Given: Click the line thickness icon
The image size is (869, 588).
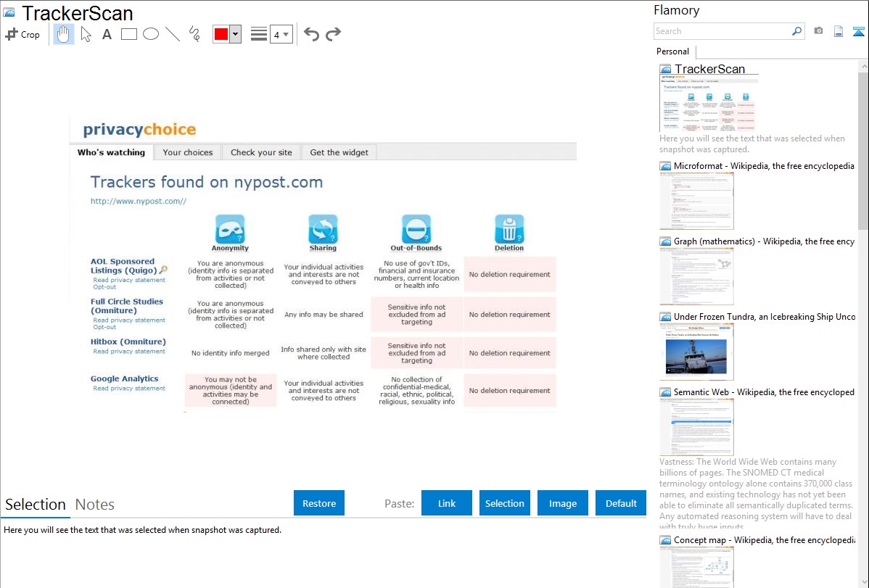Looking at the screenshot, I should point(258,34).
